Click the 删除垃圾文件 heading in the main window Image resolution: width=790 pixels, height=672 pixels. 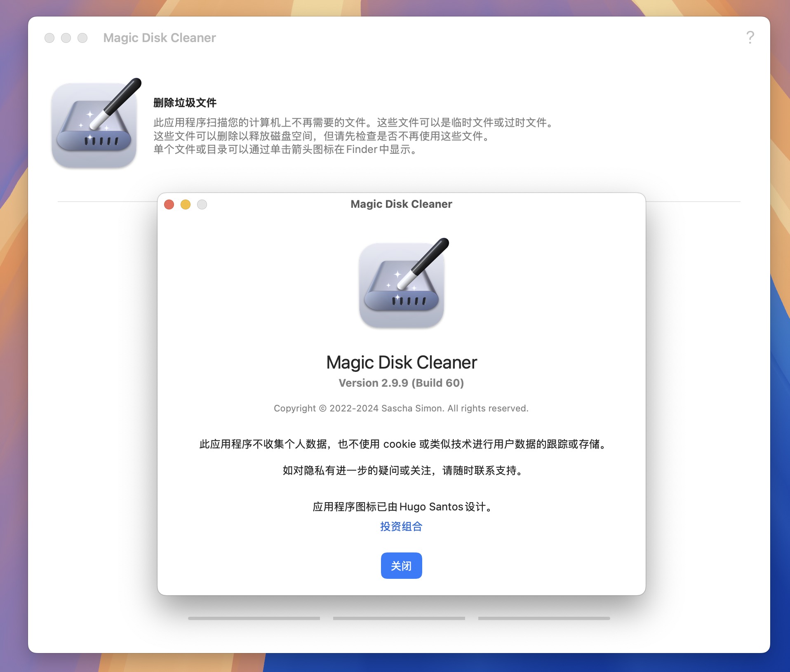(185, 103)
